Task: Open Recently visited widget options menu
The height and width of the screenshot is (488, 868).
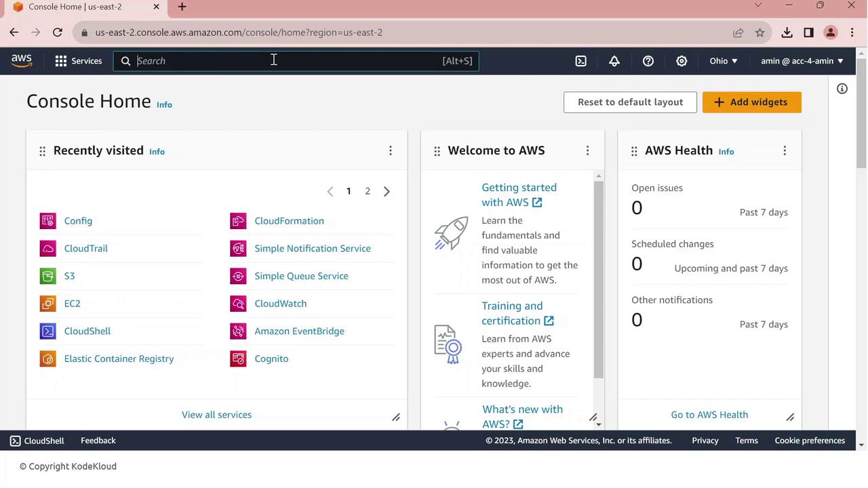Action: coord(391,150)
